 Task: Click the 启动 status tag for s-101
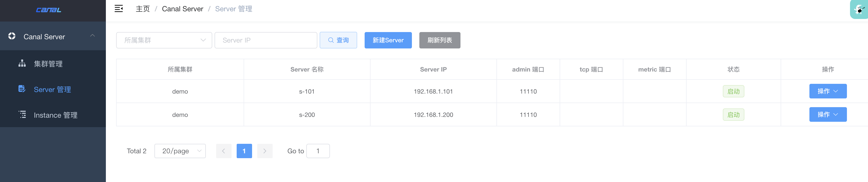pyautogui.click(x=733, y=91)
